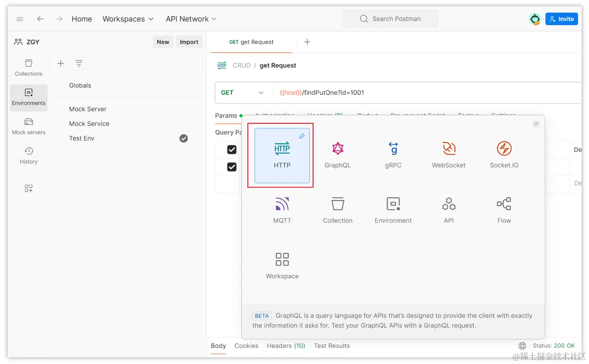Click the New button
The height and width of the screenshot is (364, 589).
click(x=163, y=42)
